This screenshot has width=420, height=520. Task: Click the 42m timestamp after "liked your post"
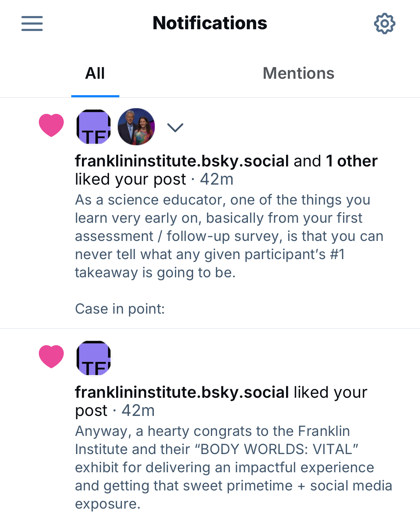[x=217, y=179]
